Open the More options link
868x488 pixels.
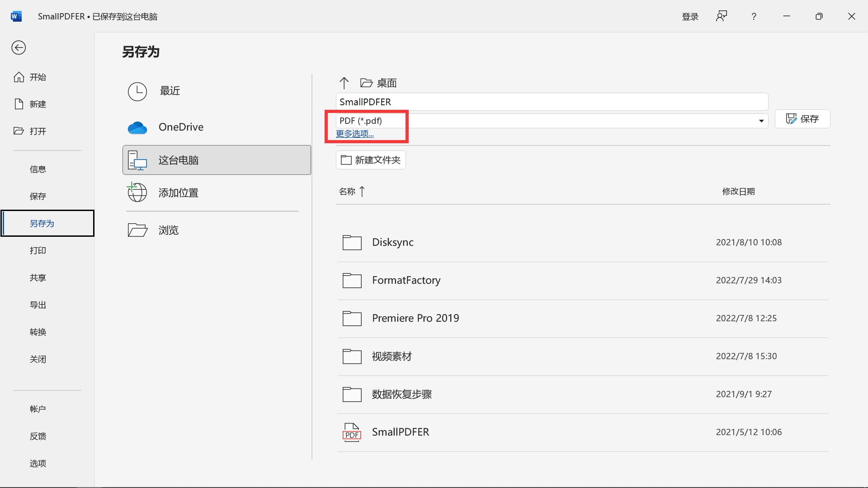click(355, 134)
